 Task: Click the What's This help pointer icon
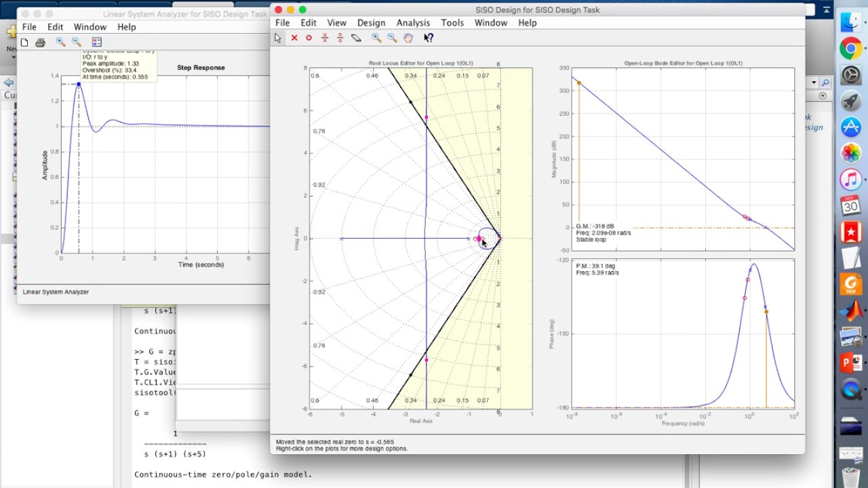point(429,38)
